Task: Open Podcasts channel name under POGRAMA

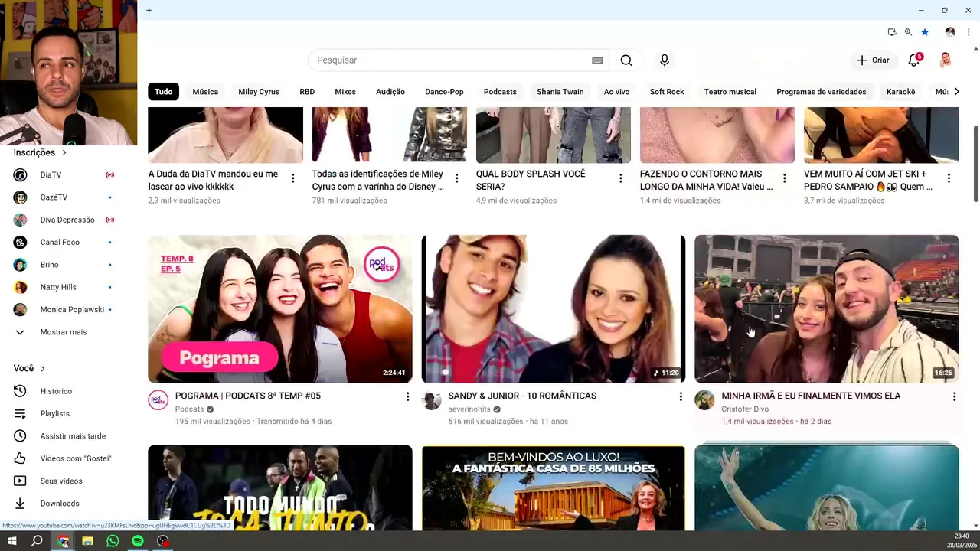Action: [x=189, y=409]
